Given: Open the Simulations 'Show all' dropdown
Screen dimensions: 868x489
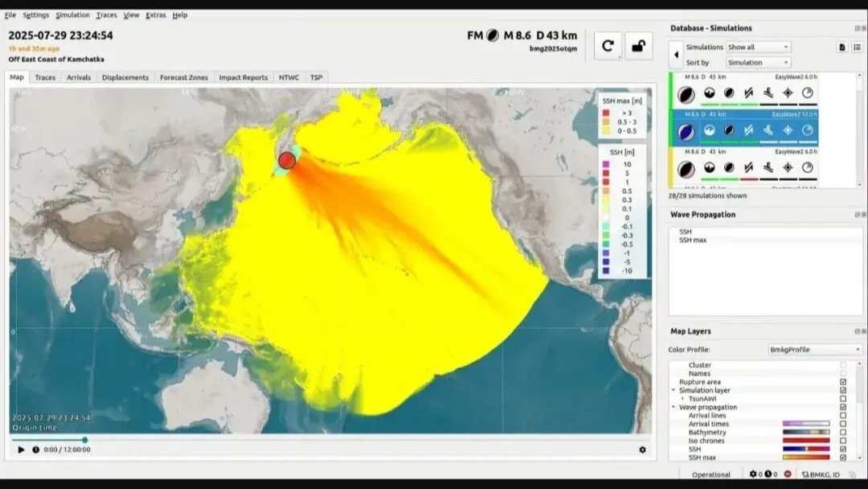Looking at the screenshot, I should coord(758,47).
